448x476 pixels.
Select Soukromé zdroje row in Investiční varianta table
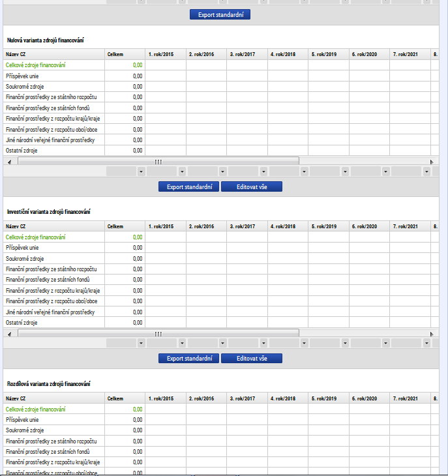(x=221, y=259)
